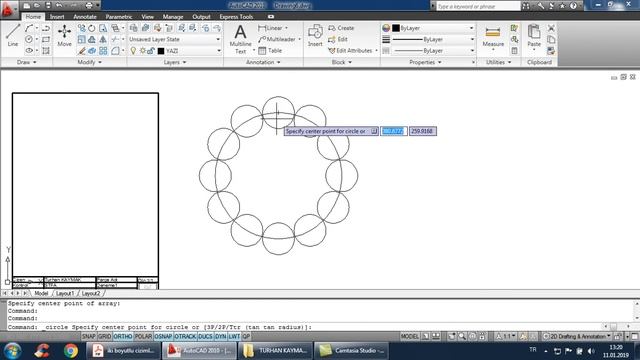The height and width of the screenshot is (360, 640).
Task: Insert a Table annotation
Action: coord(270,51)
